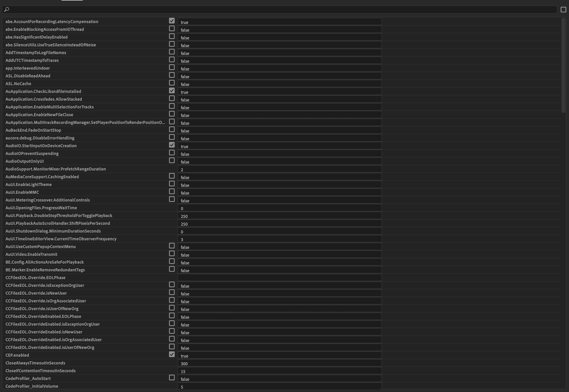Uncheck the CEP.enabled checkbox
Screen dimensions: 569x392
(172, 354)
